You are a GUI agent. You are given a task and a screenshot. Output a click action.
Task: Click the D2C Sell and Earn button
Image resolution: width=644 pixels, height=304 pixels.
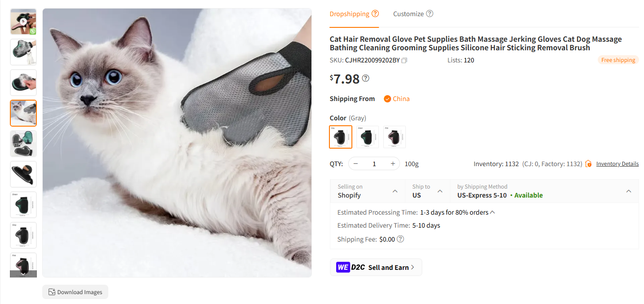pos(376,267)
